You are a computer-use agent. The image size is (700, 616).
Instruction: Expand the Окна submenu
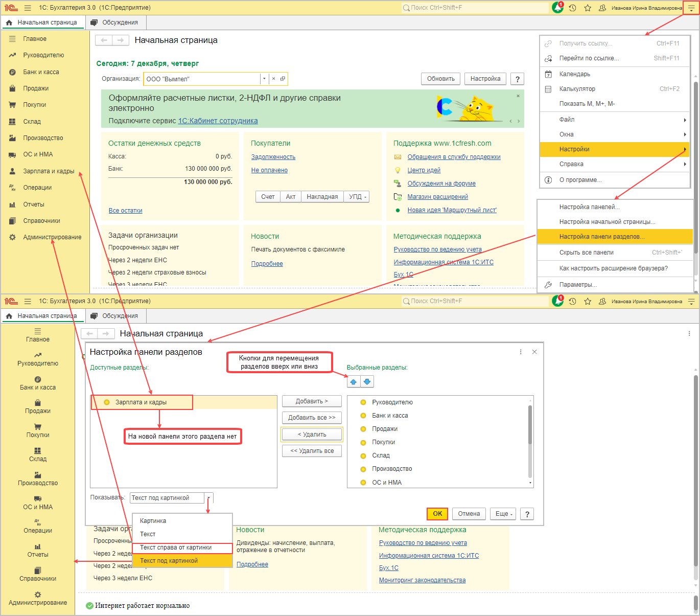615,134
